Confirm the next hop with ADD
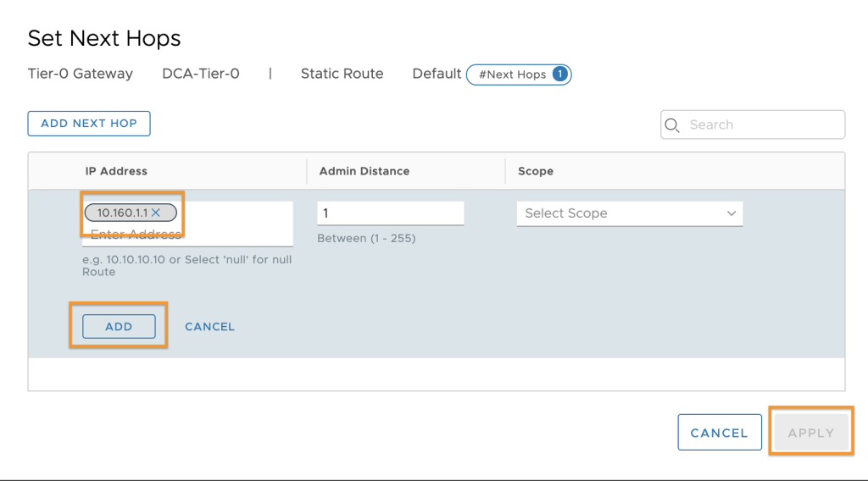The width and height of the screenshot is (868, 481). [119, 326]
